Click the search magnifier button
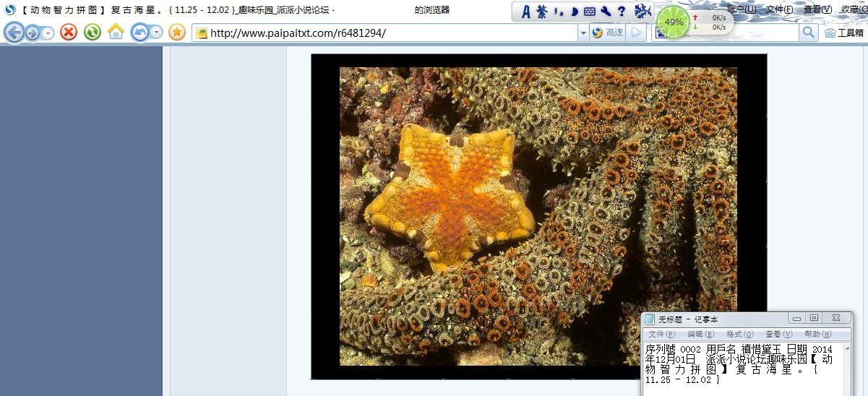The height and width of the screenshot is (396, 868). (x=809, y=33)
